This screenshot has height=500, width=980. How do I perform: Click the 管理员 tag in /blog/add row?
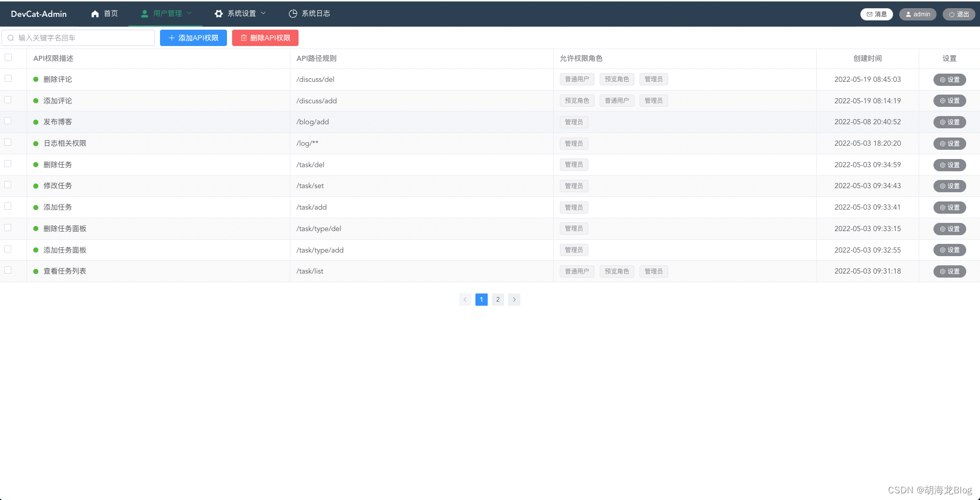tap(574, 122)
